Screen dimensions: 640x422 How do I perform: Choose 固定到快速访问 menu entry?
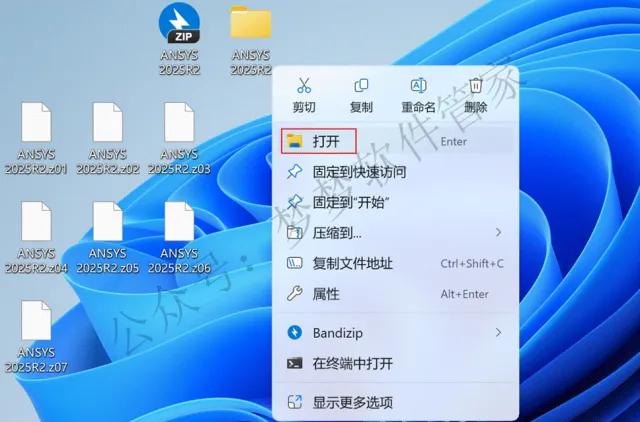pos(395,172)
